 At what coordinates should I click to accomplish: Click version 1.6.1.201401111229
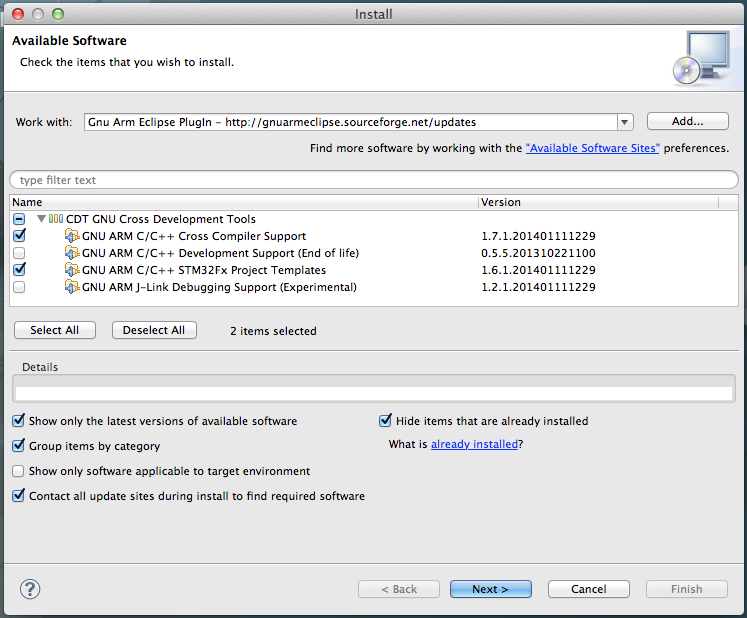coord(538,270)
